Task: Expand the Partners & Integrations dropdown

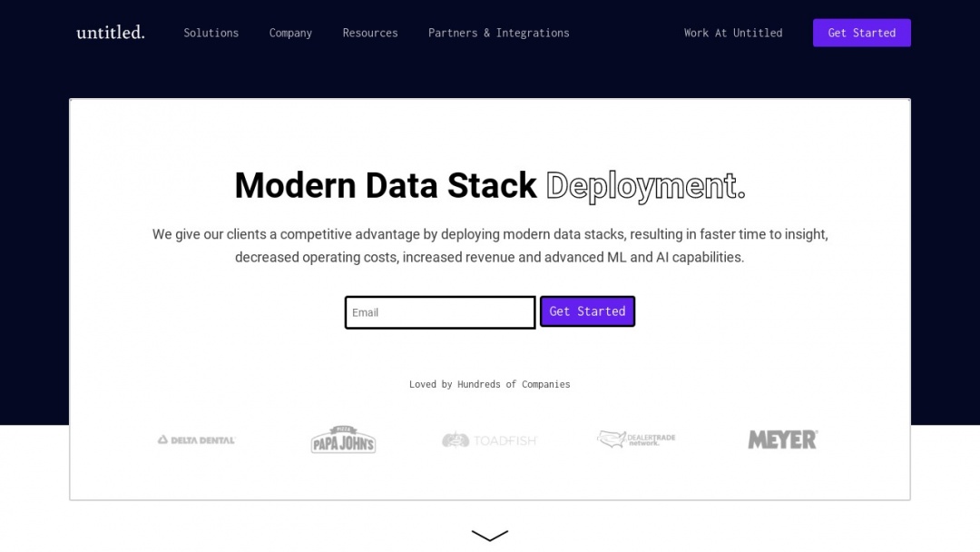Action: point(498,33)
